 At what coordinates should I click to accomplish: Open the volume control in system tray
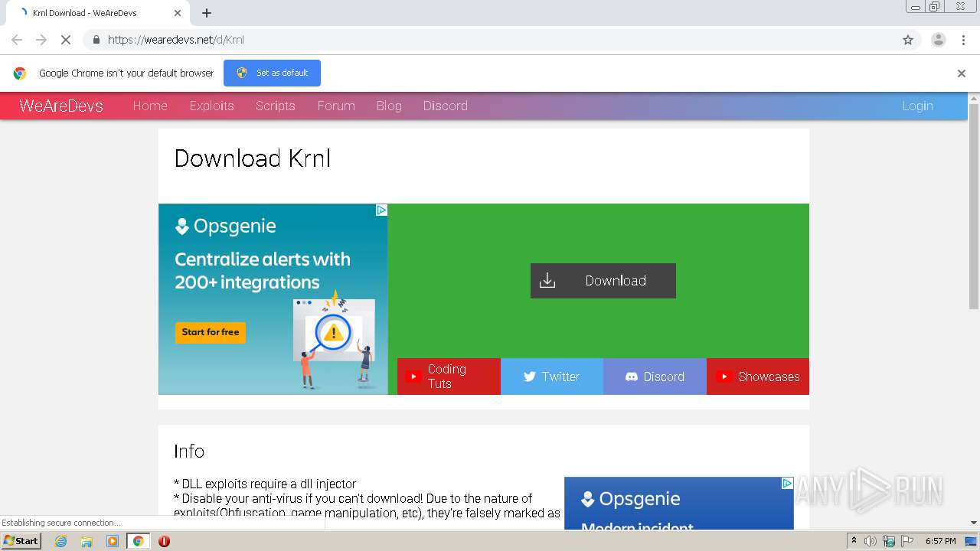(871, 541)
